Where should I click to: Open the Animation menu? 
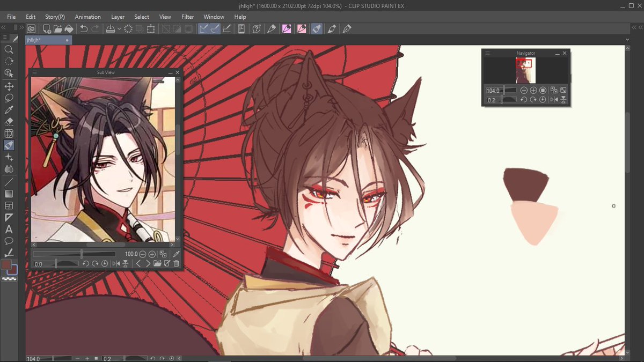[87, 17]
